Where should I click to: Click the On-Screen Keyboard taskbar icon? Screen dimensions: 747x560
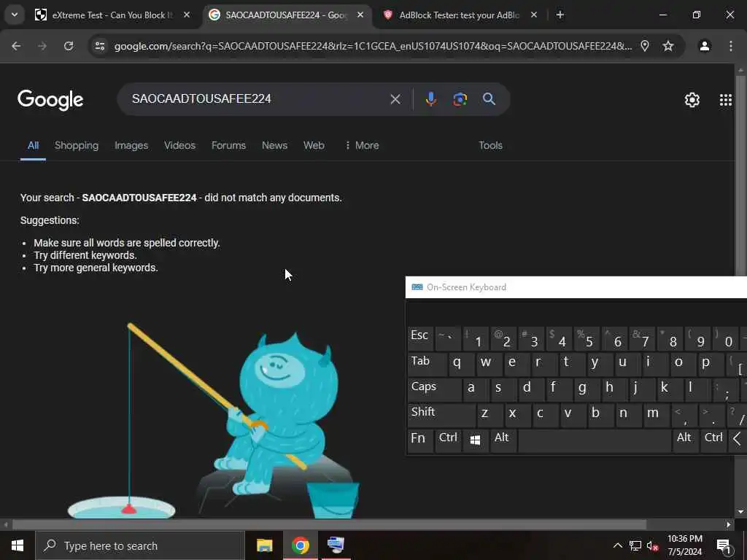336,545
